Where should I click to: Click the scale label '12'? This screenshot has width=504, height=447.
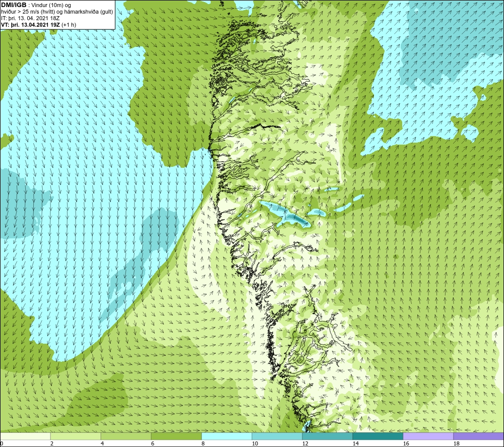(x=305, y=443)
